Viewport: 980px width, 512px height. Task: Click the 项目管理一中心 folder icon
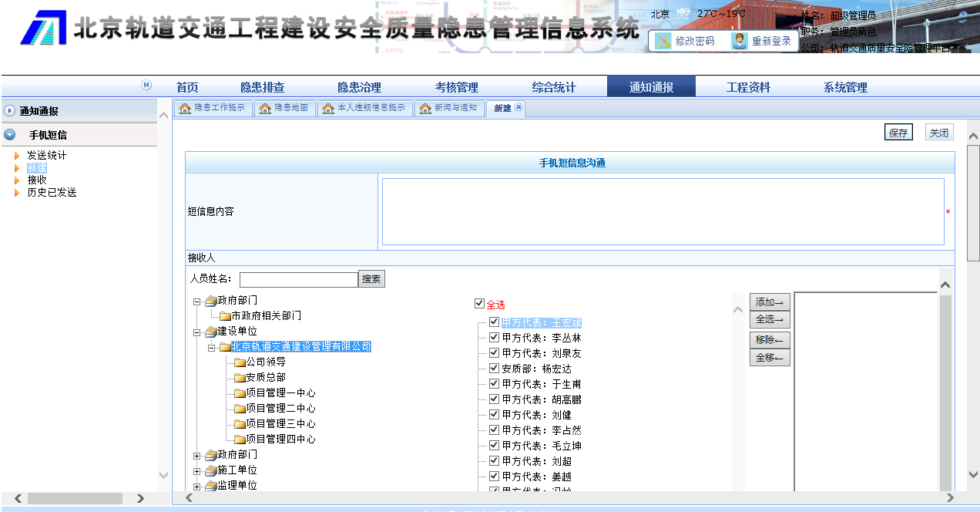240,393
